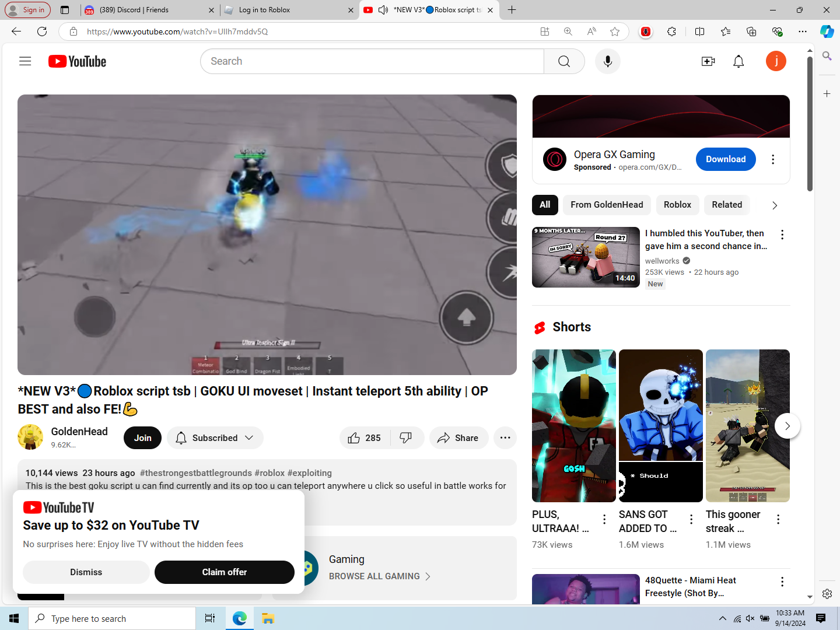Viewport: 840px width, 630px height.
Task: Open the browser extensions puzzle icon
Action: 672,32
